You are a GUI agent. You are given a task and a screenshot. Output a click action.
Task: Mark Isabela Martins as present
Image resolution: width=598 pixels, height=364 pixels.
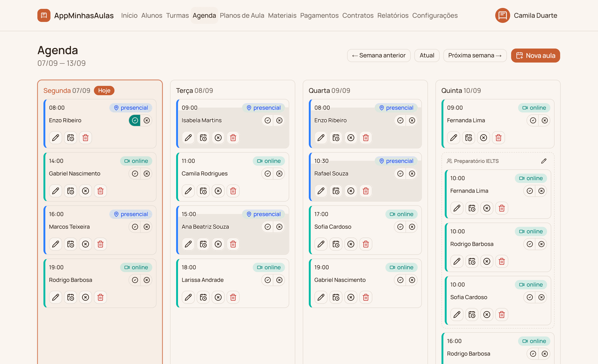268,120
